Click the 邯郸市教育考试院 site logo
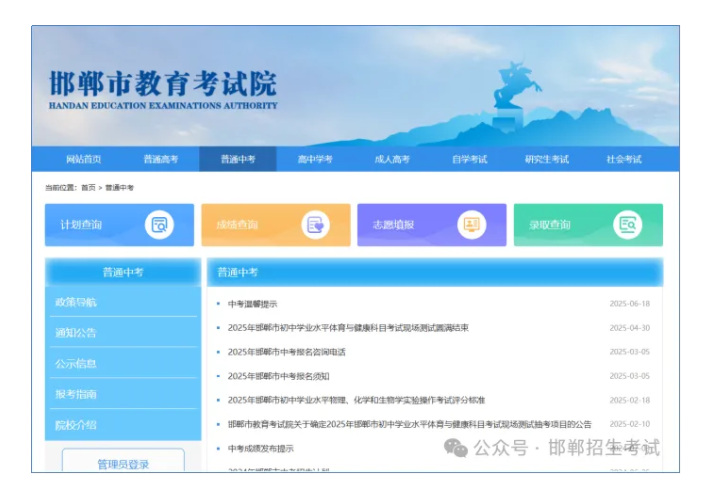Image resolution: width=725 pixels, height=480 pixels. coord(163,88)
